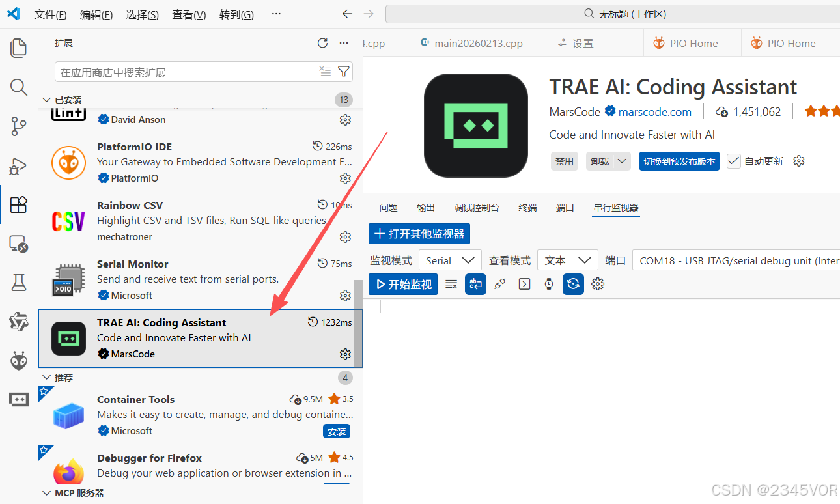Open the Edit menu
Image resolution: width=840 pixels, height=504 pixels.
point(96,14)
